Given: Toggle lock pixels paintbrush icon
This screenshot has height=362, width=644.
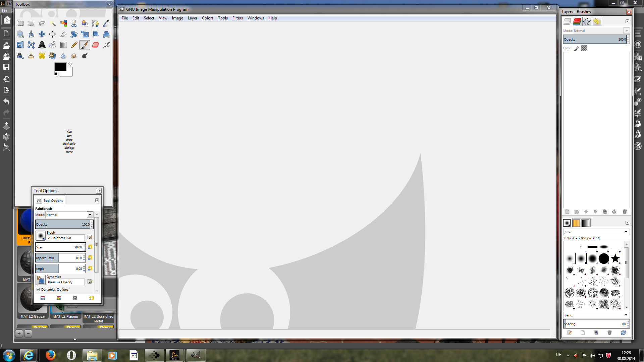Looking at the screenshot, I should click(577, 48).
